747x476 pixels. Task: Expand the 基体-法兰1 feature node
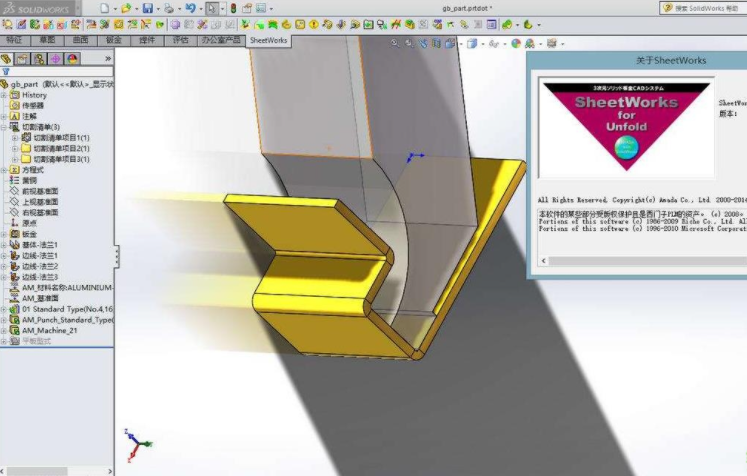click(5, 244)
